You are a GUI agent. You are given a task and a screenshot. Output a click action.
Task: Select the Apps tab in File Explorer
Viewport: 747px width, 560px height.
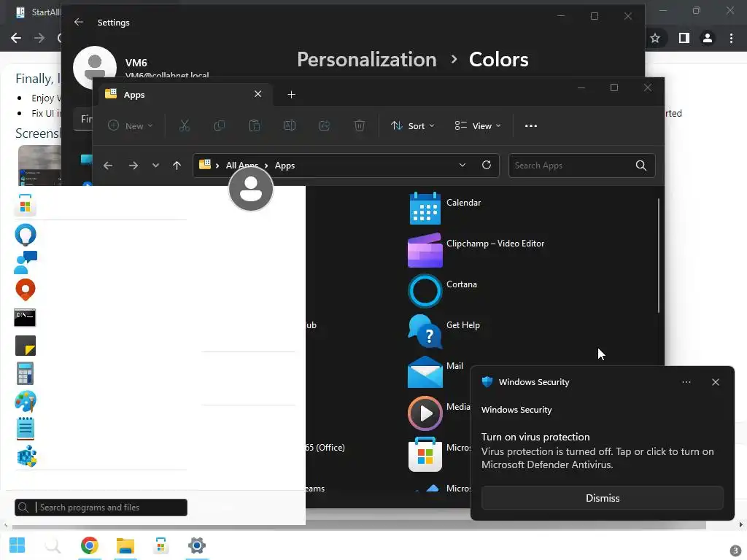click(x=185, y=94)
